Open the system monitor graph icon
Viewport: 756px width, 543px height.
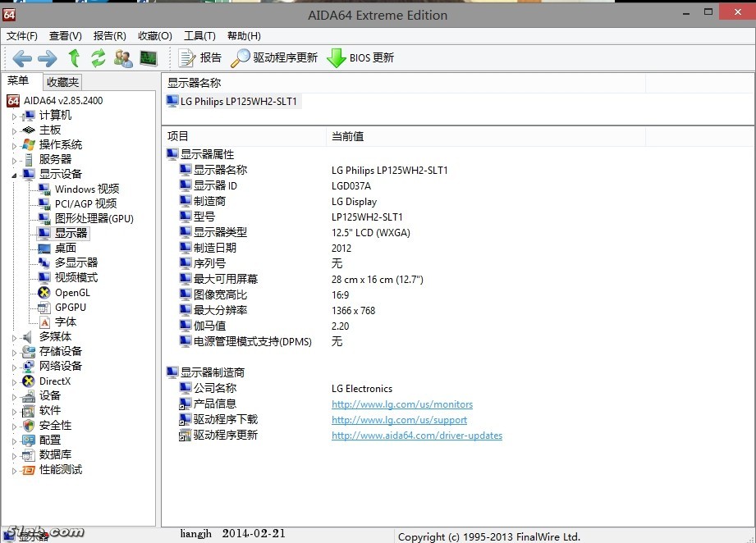coord(148,57)
